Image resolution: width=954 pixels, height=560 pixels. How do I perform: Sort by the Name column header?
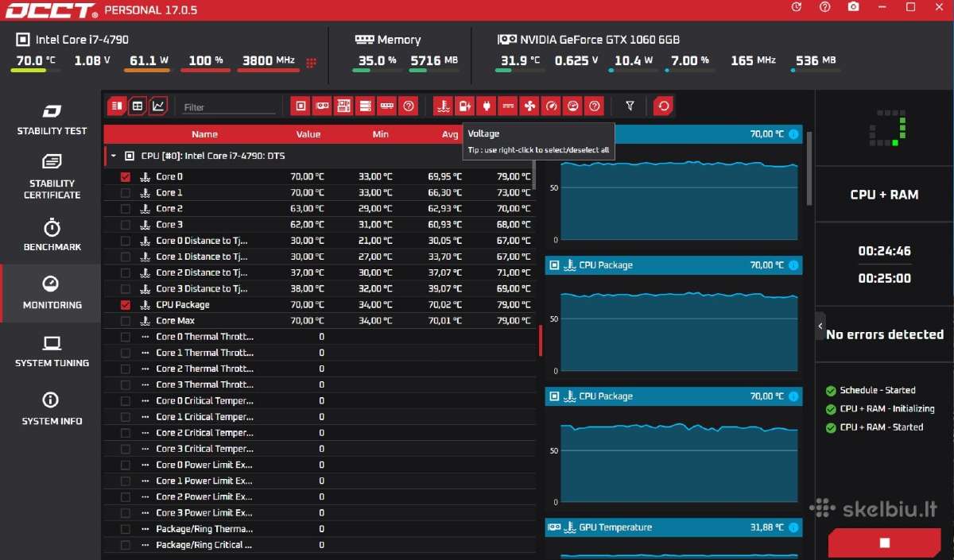(204, 134)
